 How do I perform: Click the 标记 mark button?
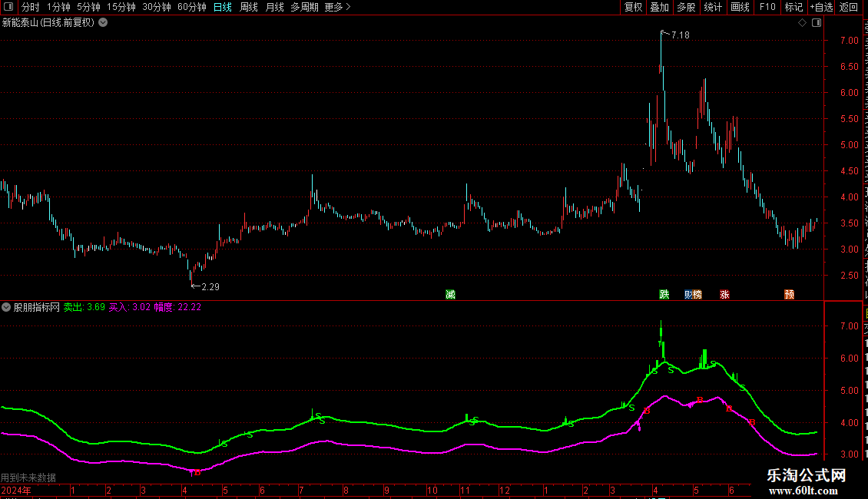pos(793,7)
